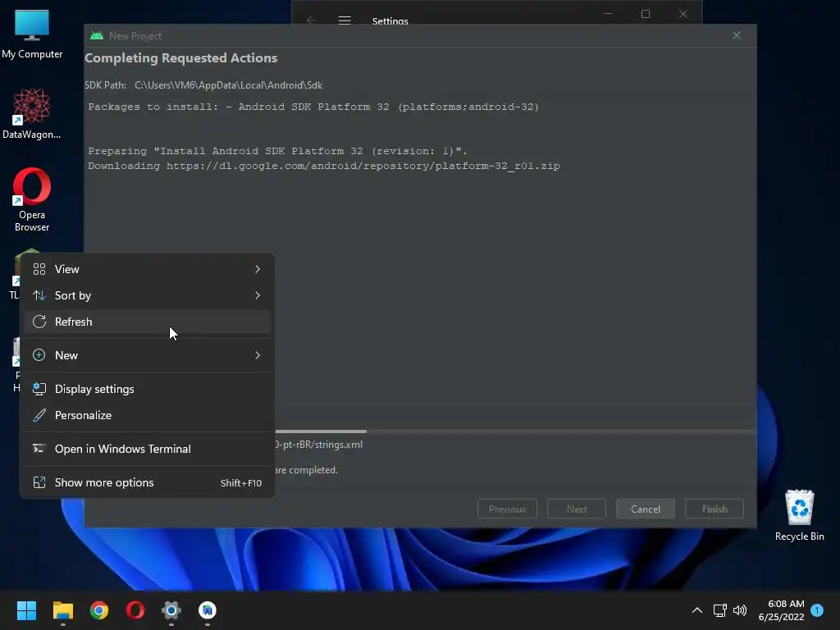Launch Google Chrome from the taskbar
840x630 pixels.
click(x=99, y=610)
